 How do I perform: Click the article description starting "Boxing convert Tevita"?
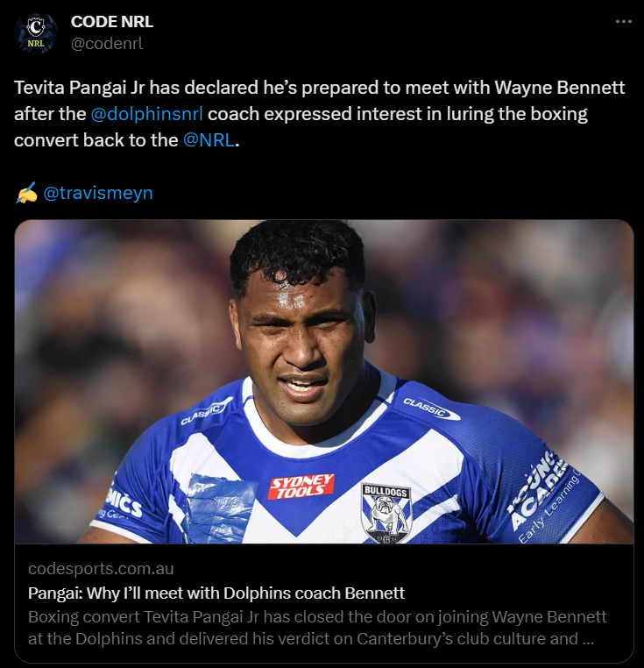(317, 628)
